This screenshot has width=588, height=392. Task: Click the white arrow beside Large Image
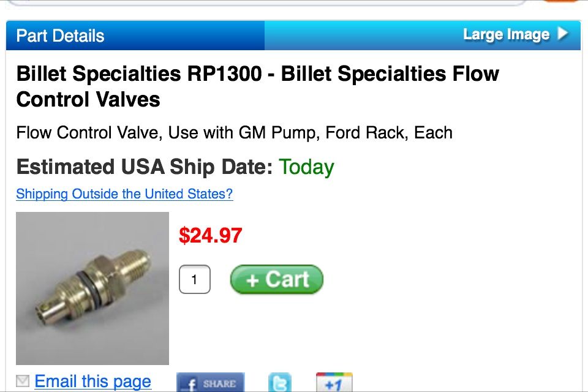[x=563, y=34]
